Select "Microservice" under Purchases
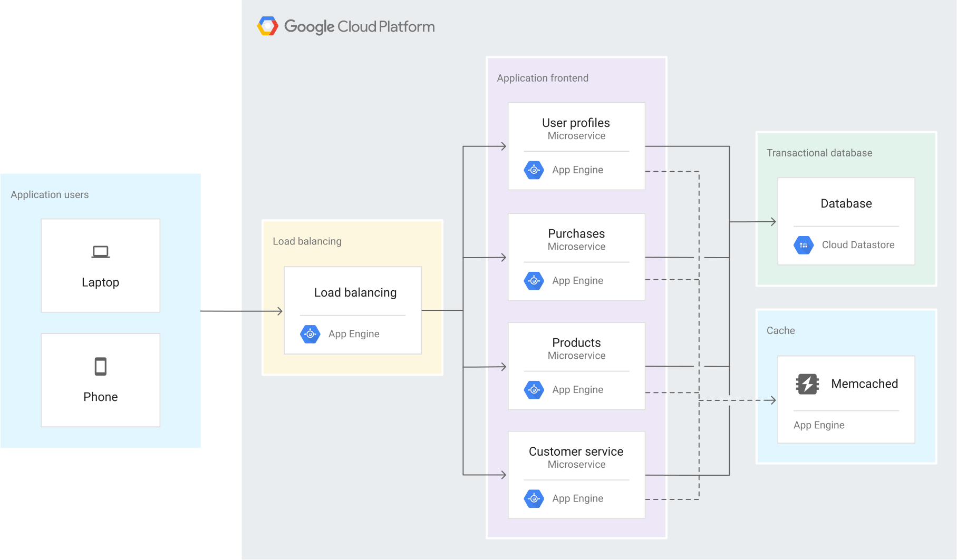Image resolution: width=957 pixels, height=560 pixels. (x=576, y=247)
